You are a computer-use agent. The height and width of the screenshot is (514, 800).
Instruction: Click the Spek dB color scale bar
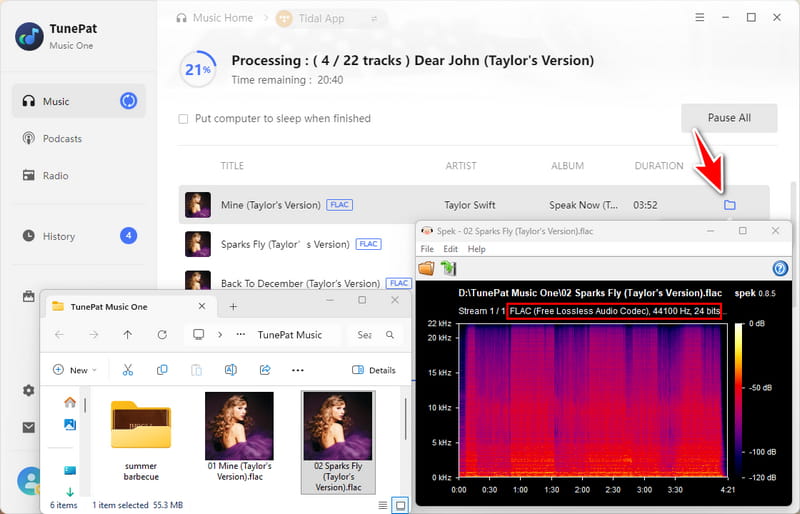pos(739,400)
